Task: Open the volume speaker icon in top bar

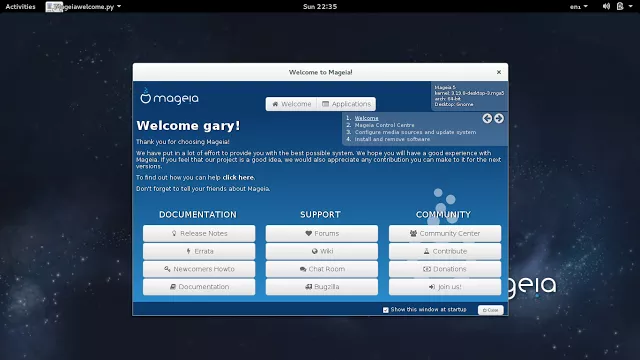Action: click(x=606, y=6)
